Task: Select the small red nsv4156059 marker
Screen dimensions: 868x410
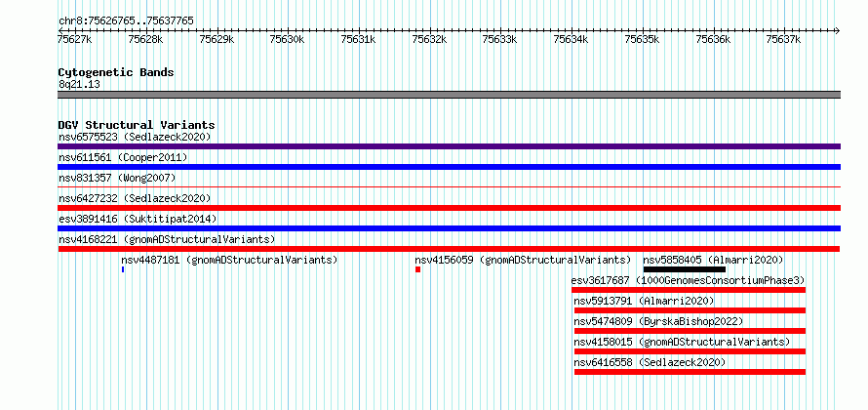Action: pyautogui.click(x=418, y=269)
